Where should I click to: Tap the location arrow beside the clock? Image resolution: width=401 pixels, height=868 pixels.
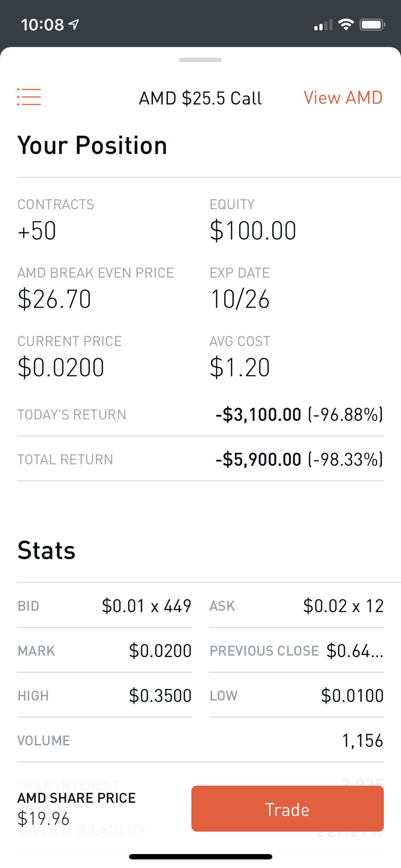click(x=74, y=25)
